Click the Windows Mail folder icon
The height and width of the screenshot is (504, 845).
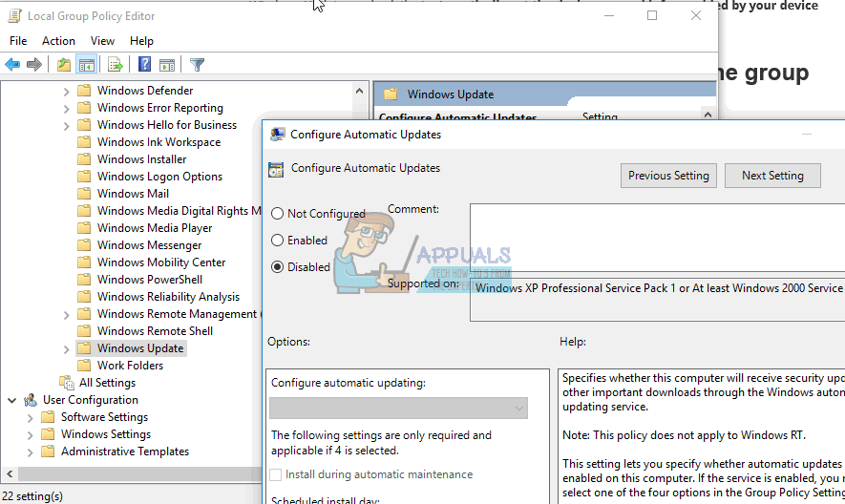[84, 194]
